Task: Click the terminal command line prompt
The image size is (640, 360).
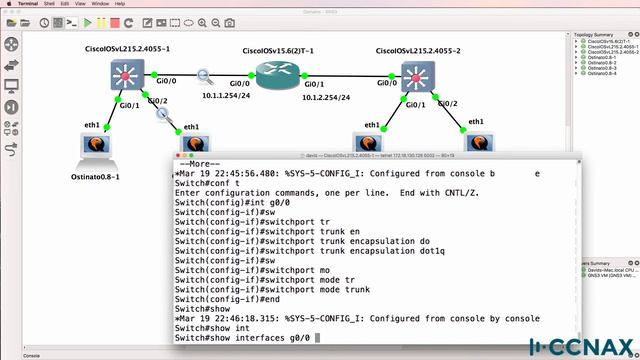Action: (x=247, y=338)
